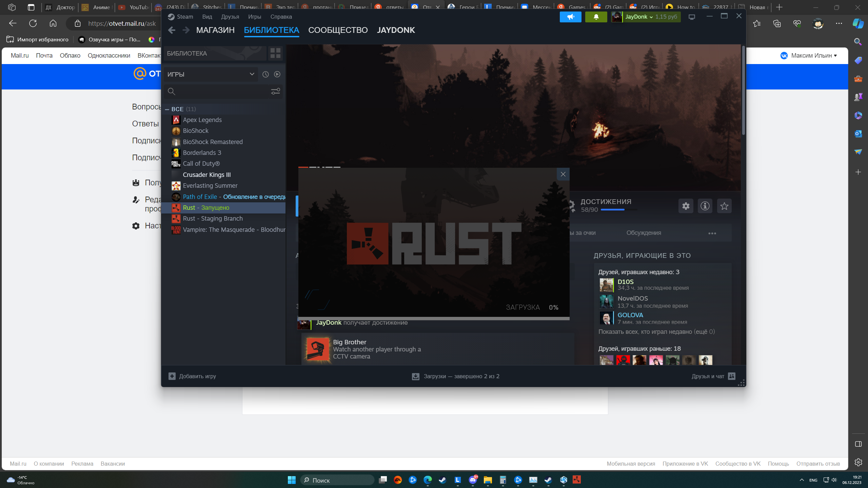Click Rust icon on Windows taskbar

(x=577, y=480)
